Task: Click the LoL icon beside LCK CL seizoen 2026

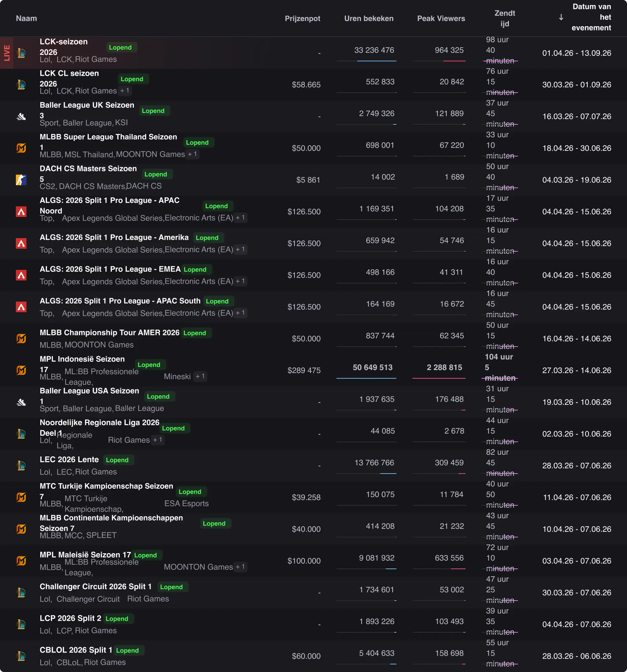Action: click(x=21, y=85)
